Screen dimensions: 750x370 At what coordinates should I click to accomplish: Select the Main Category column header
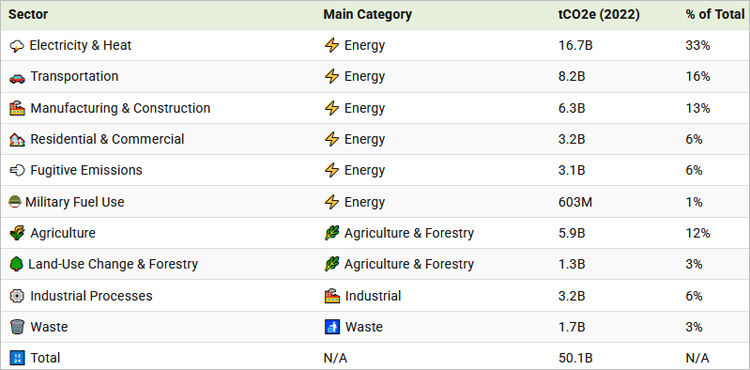pos(367,15)
